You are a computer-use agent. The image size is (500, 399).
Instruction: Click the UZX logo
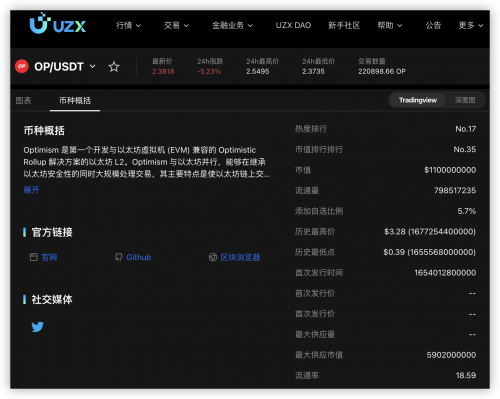57,23
